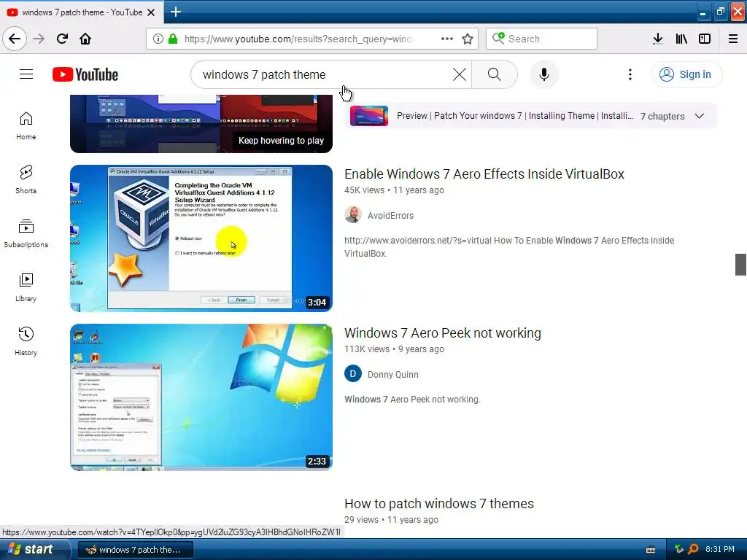The height and width of the screenshot is (560, 747).
Task: Show site information icon in address bar
Action: click(x=158, y=39)
